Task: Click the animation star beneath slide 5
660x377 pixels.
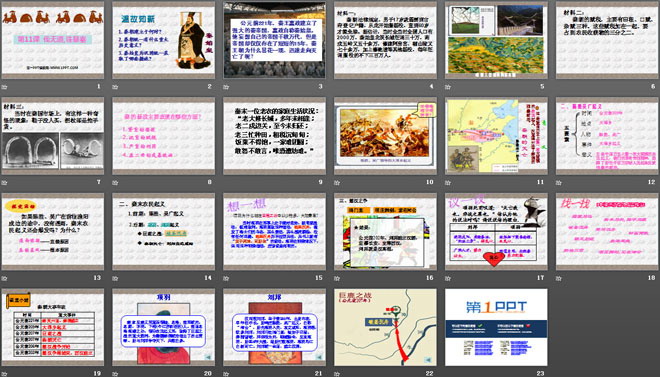Action: click(x=448, y=87)
